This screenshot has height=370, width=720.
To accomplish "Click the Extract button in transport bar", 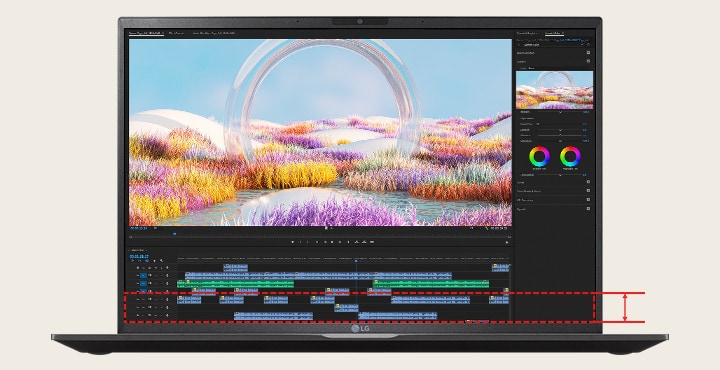I will pyautogui.click(x=364, y=242).
